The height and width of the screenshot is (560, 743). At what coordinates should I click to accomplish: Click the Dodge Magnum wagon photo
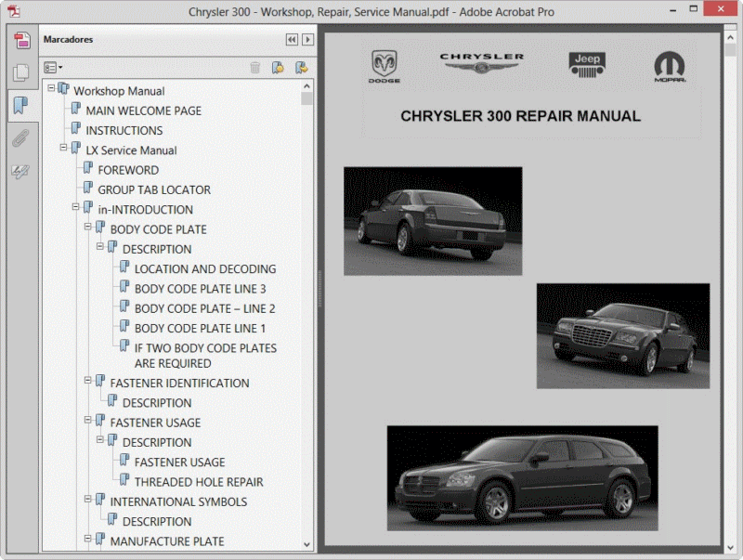click(522, 478)
